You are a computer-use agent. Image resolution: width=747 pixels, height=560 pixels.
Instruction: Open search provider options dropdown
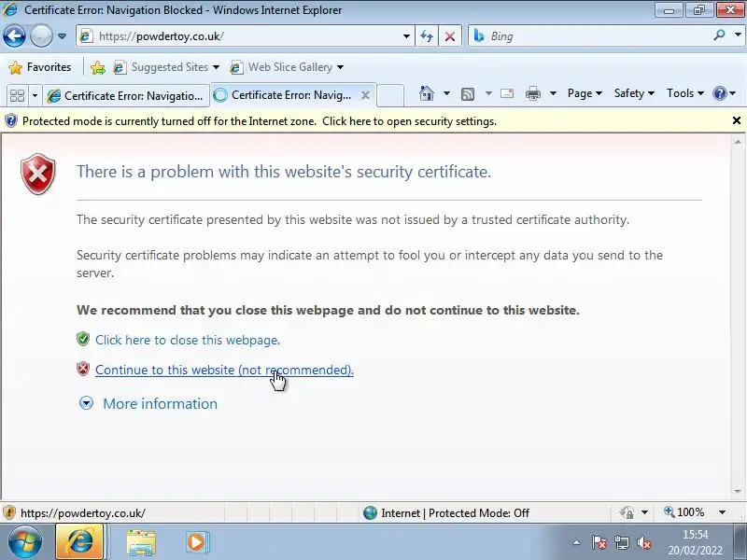pyautogui.click(x=738, y=35)
